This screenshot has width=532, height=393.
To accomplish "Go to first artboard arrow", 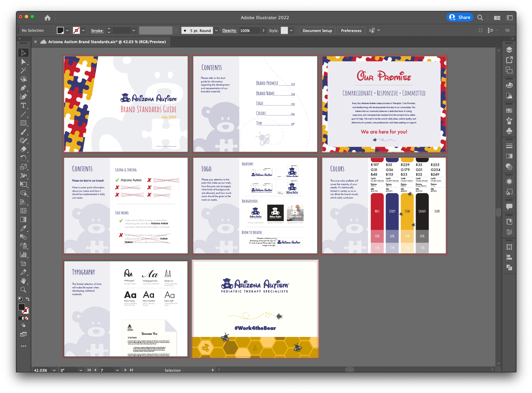I will pos(89,370).
